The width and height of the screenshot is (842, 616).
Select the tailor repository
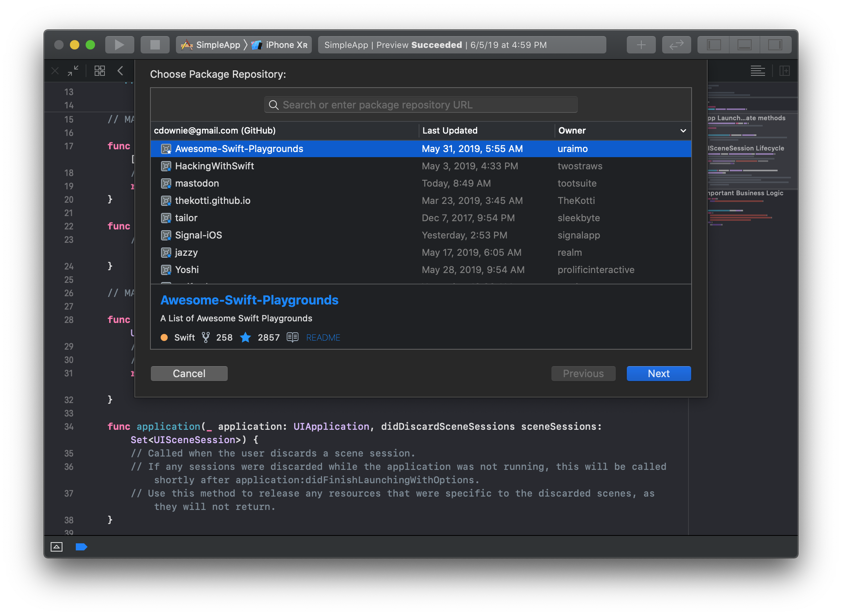[x=421, y=218]
